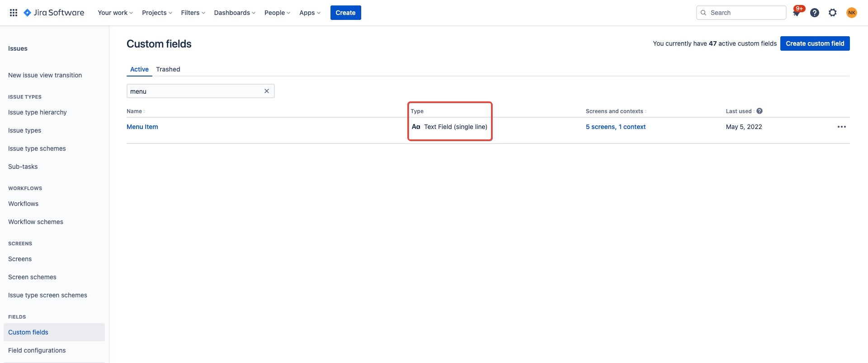Open the app switcher grid icon
The height and width of the screenshot is (363, 868).
[x=14, y=13]
